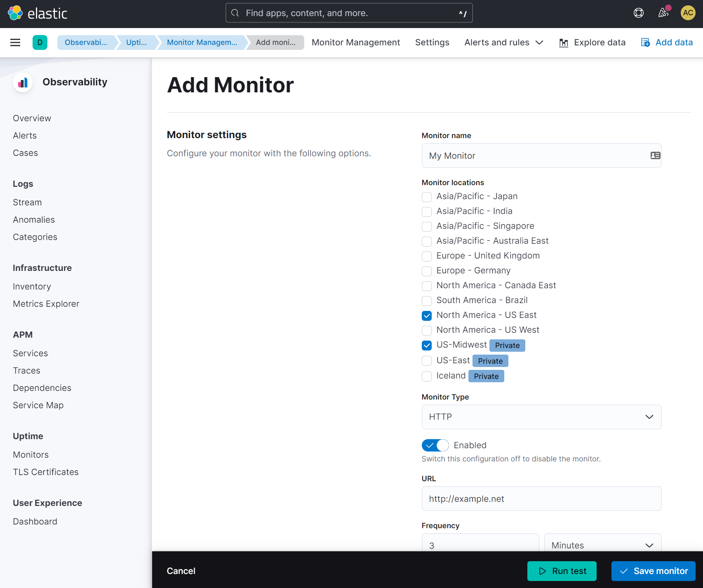This screenshot has width=703, height=588.
Task: Click the green D space avatar
Action: point(40,42)
